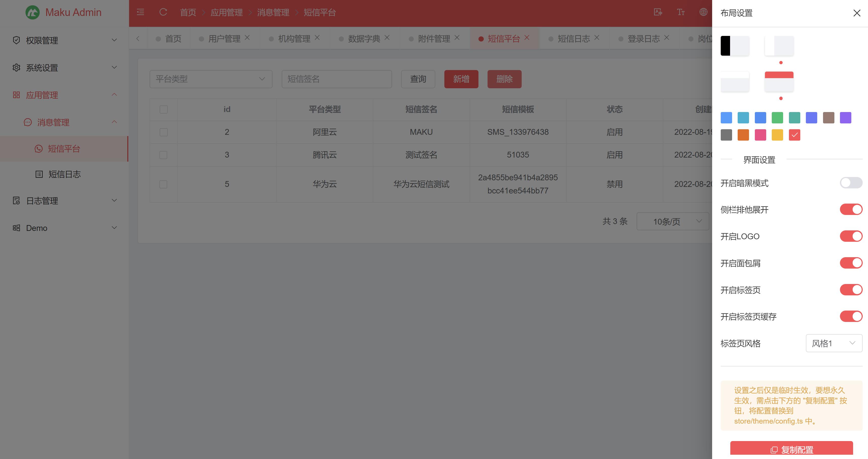Click the tab scroll-left arrow icon
868x459 pixels.
pyautogui.click(x=138, y=39)
